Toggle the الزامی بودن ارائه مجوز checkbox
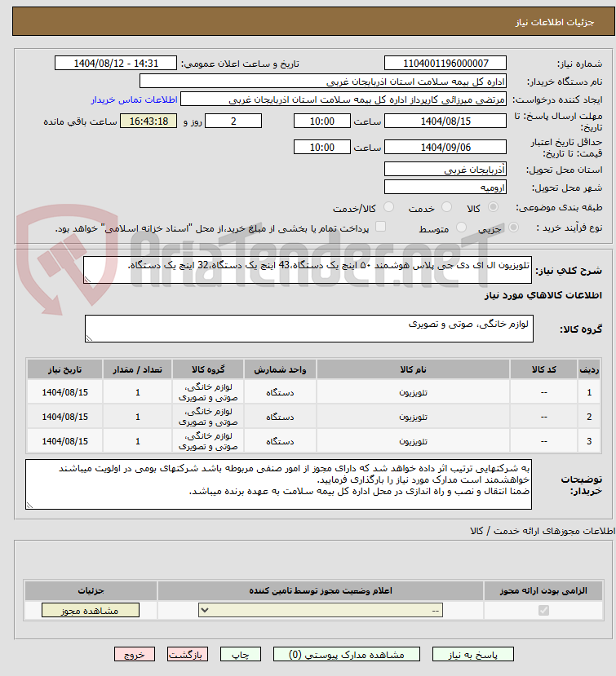 pos(543,610)
